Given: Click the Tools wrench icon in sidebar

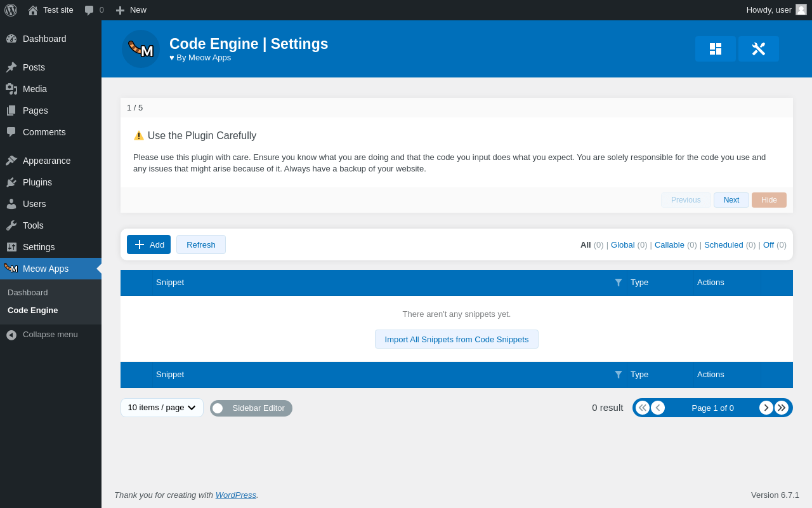Looking at the screenshot, I should pos(11,225).
